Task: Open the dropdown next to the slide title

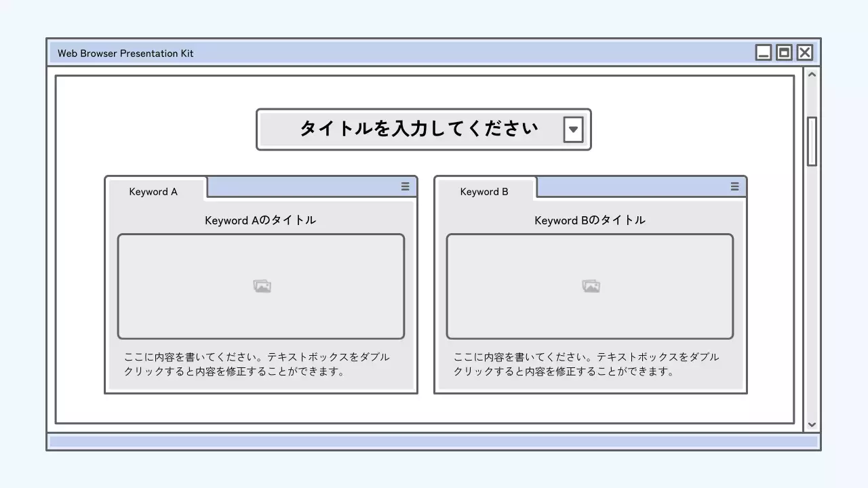Action: click(x=574, y=129)
